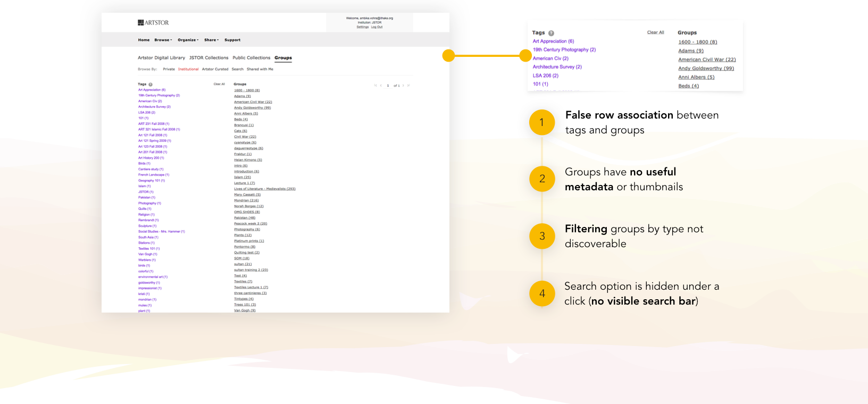Open the Browse dropdown menu
868x404 pixels.
pos(163,40)
